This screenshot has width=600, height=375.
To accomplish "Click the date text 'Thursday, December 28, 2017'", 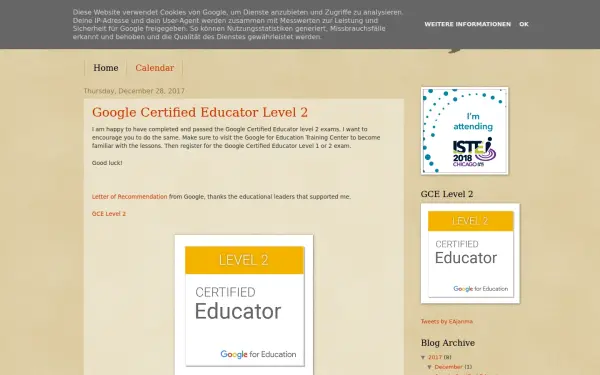I will (x=134, y=91).
